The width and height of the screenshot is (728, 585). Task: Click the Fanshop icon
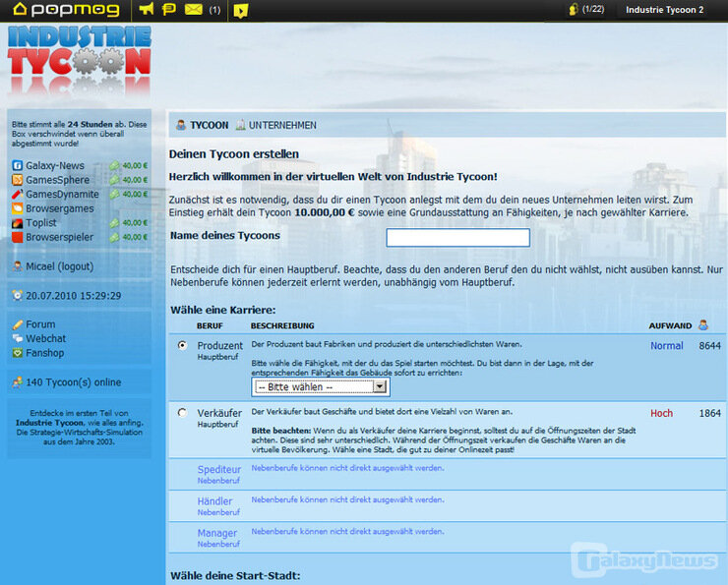[18, 353]
